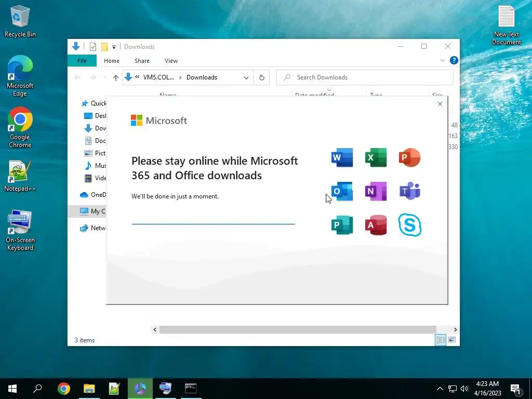
Task: Open taskbar search magnifier
Action: point(37,389)
